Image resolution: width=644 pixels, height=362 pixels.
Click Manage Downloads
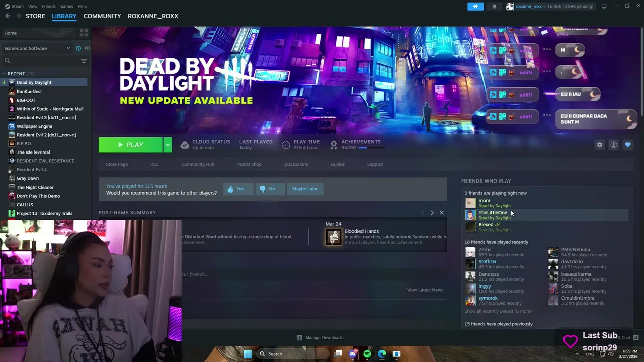click(x=319, y=338)
